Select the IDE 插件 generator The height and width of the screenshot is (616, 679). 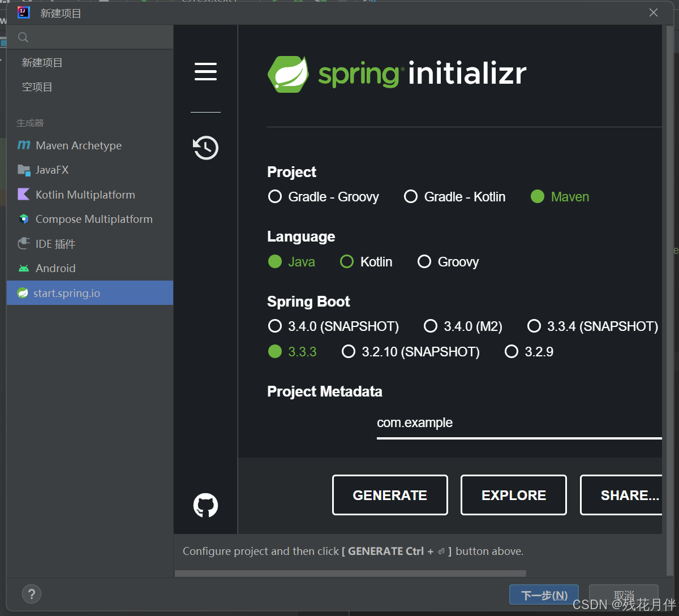pos(90,244)
